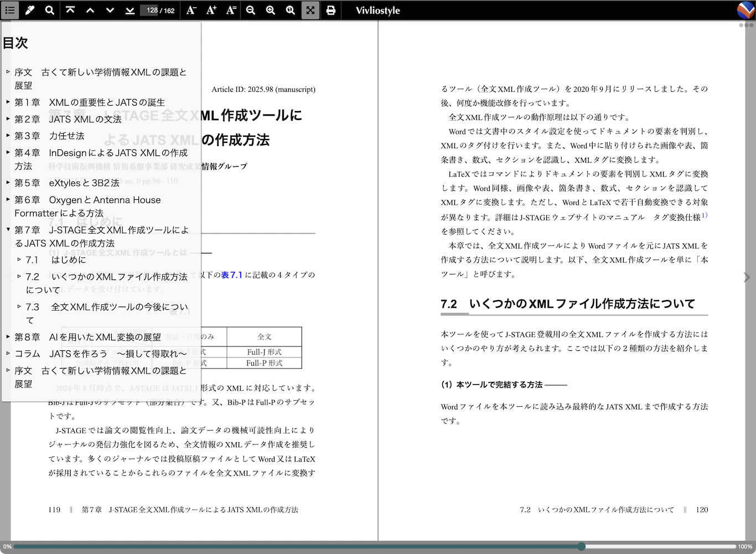Open 第6章 Oxygen と Antenna House Formatter chapter
Viewport: 756px width, 554px height.
[x=87, y=206]
